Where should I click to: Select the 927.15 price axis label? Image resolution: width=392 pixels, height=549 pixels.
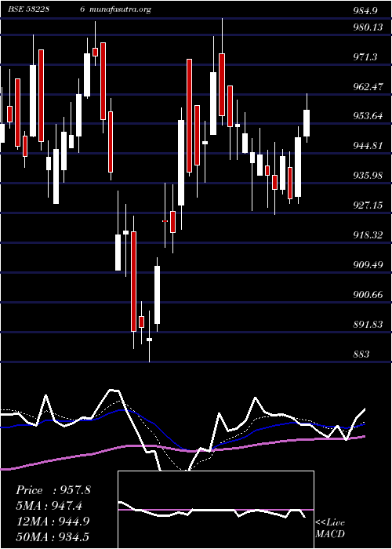(368, 205)
